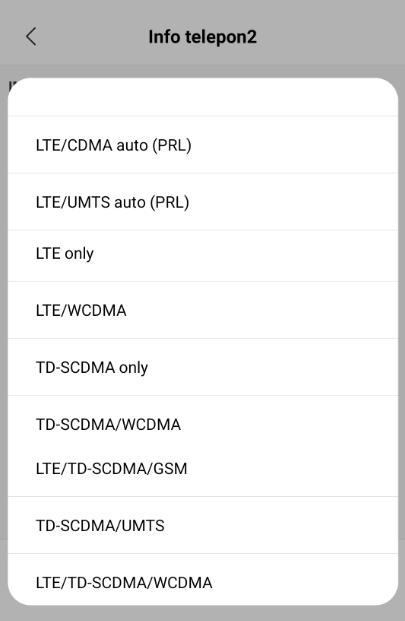405x621 pixels.
Task: Choose TD-SCDMA only network mode
Action: click(x=203, y=368)
